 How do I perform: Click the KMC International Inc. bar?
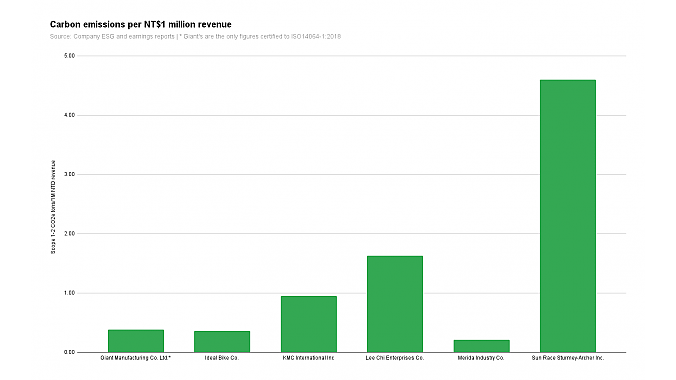click(309, 324)
